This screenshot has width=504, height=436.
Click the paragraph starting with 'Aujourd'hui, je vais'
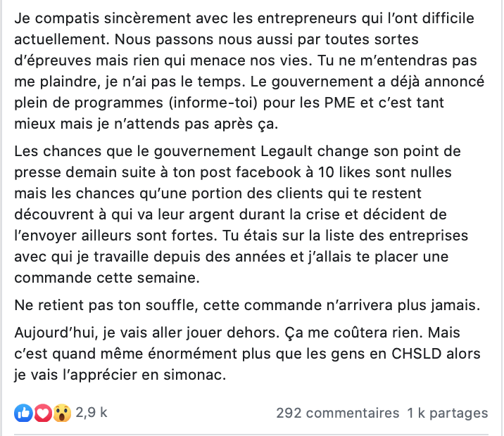(x=247, y=354)
